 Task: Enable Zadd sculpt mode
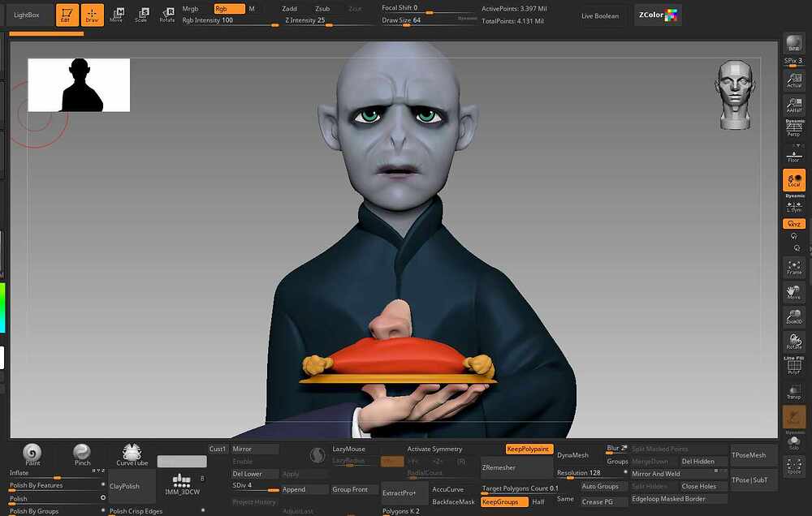[x=290, y=9]
